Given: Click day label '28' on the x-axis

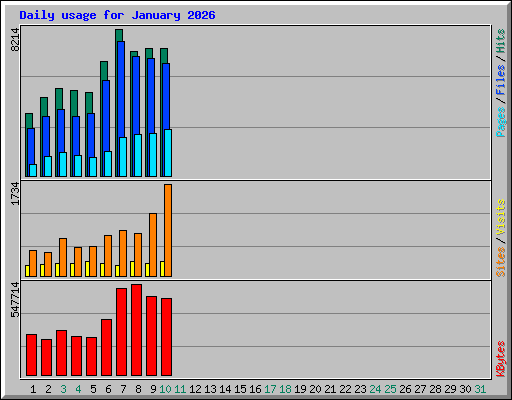Looking at the screenshot, I should (x=435, y=389).
